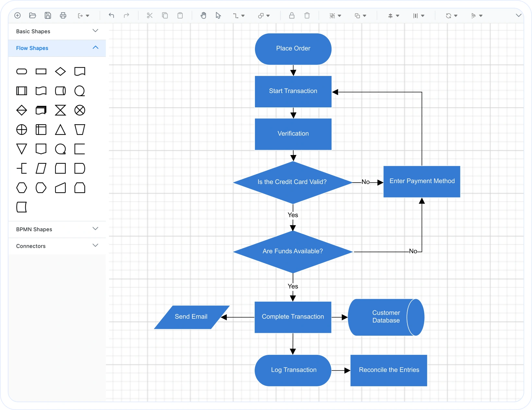Image resolution: width=532 pixels, height=410 pixels.
Task: Open the group options dropdown
Action: point(335,16)
